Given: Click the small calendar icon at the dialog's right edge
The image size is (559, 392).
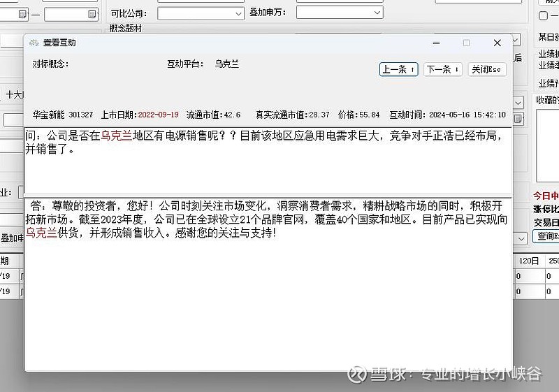Looking at the screenshot, I should [518, 118].
